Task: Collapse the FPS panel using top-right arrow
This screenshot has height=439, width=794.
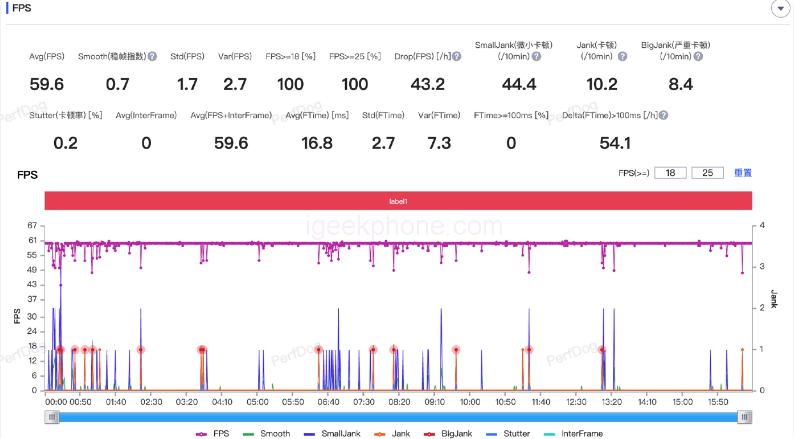Action: [778, 8]
